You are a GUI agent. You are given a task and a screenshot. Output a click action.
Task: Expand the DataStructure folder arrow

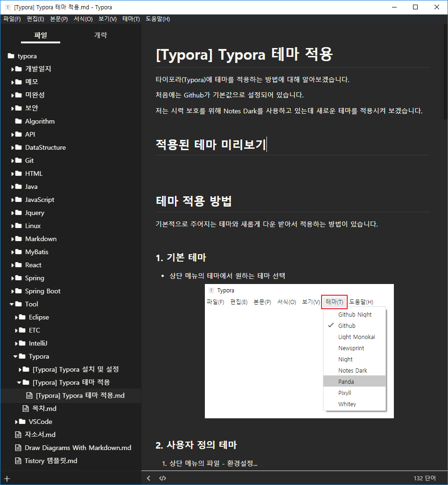[13, 147]
